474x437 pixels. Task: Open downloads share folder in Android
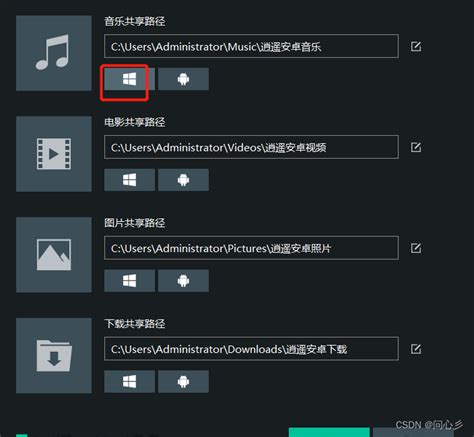[x=183, y=382]
